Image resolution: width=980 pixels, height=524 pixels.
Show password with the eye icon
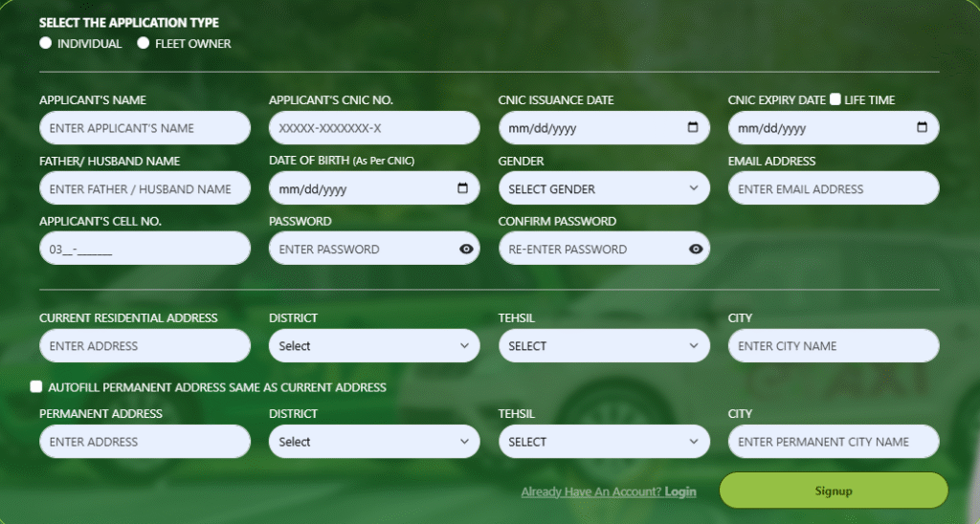pyautogui.click(x=466, y=250)
